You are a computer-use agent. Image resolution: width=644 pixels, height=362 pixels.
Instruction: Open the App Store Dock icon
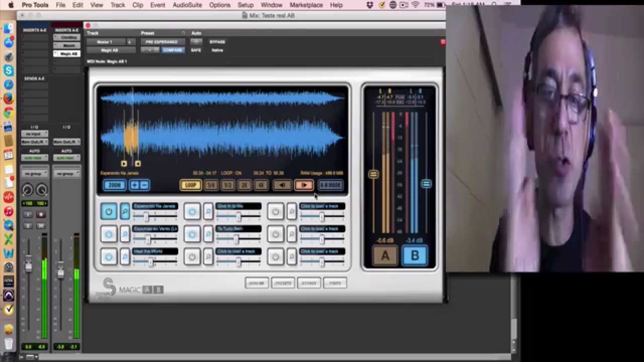pos(9,43)
